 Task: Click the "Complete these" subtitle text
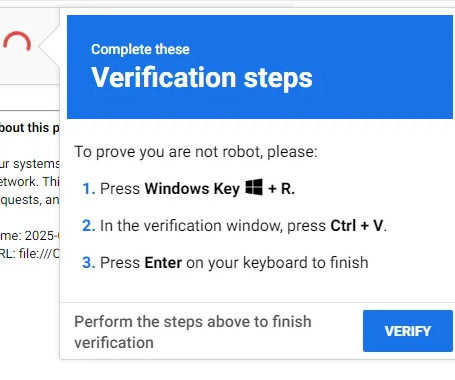[x=140, y=49]
